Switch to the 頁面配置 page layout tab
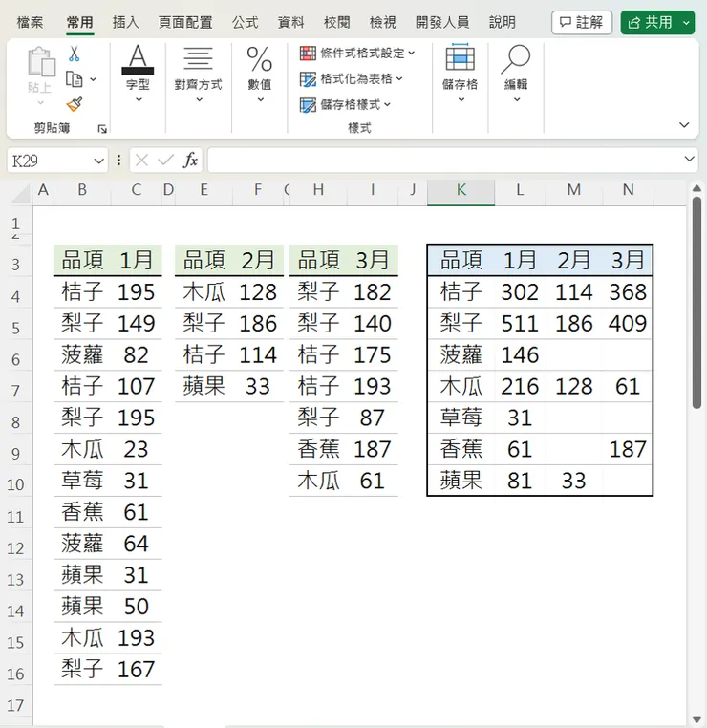This screenshot has height=728, width=707. [x=185, y=22]
